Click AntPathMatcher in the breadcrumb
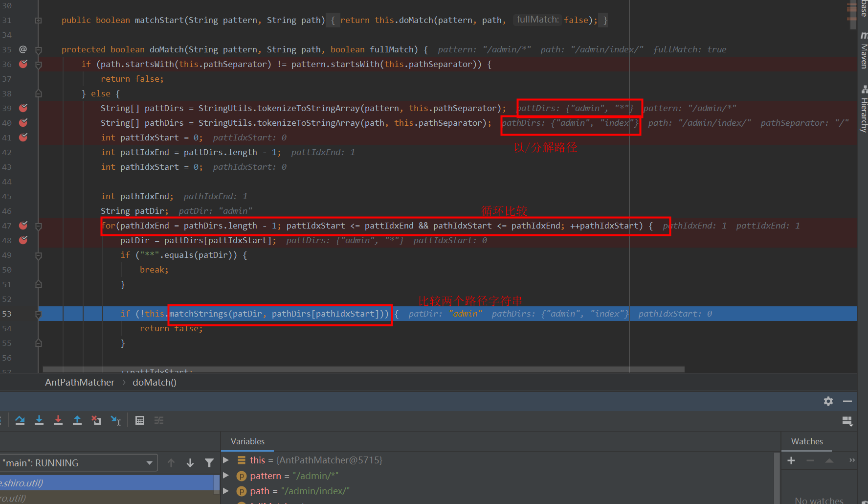 tap(80, 382)
